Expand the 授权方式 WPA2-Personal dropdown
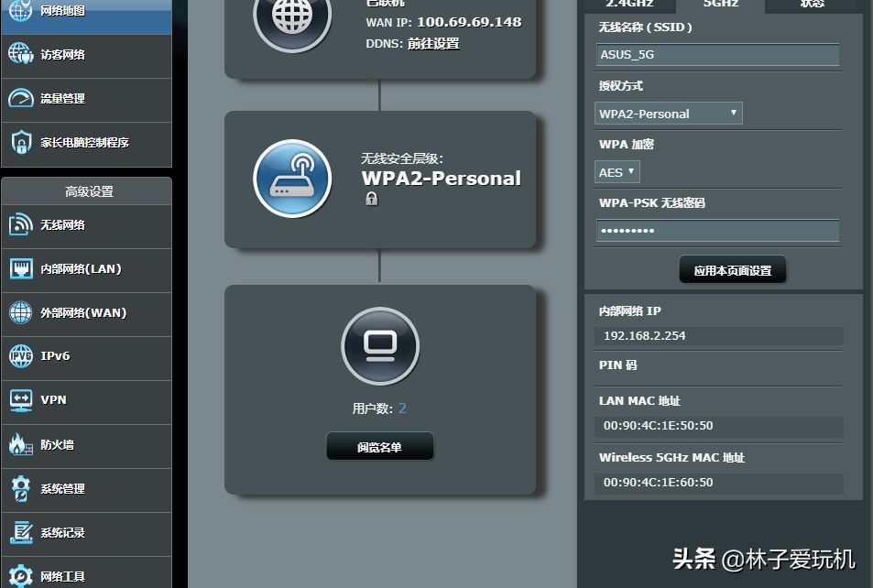The height and width of the screenshot is (588, 873). pyautogui.click(x=668, y=114)
